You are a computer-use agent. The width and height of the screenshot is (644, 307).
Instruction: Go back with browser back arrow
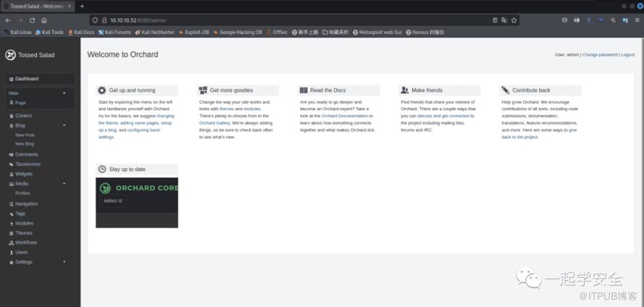pos(8,20)
